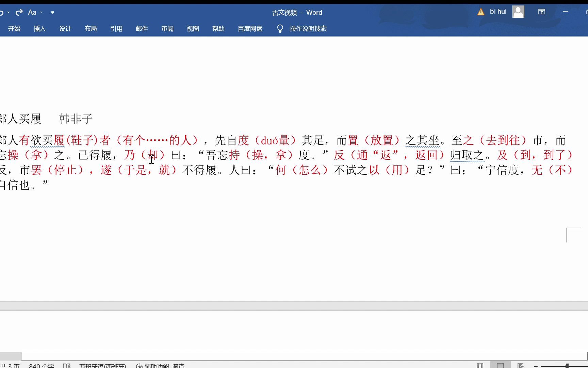Image resolution: width=588 pixels, height=368 pixels.
Task: Open the 开始 ribbon tab
Action: click(x=14, y=29)
